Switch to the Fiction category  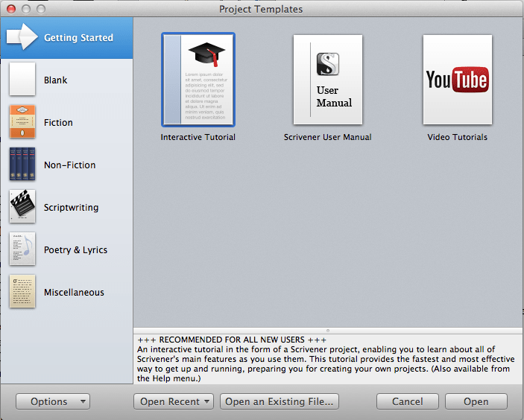tap(67, 122)
